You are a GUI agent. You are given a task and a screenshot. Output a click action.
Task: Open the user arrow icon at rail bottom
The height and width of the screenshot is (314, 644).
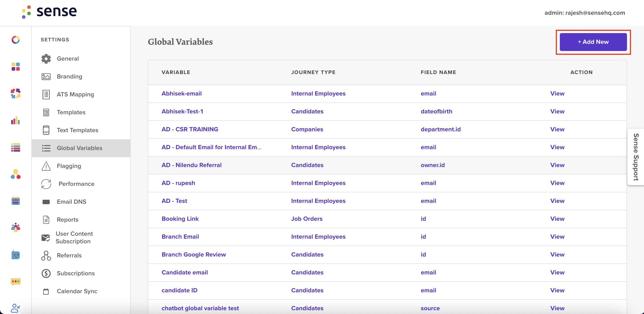[15, 308]
